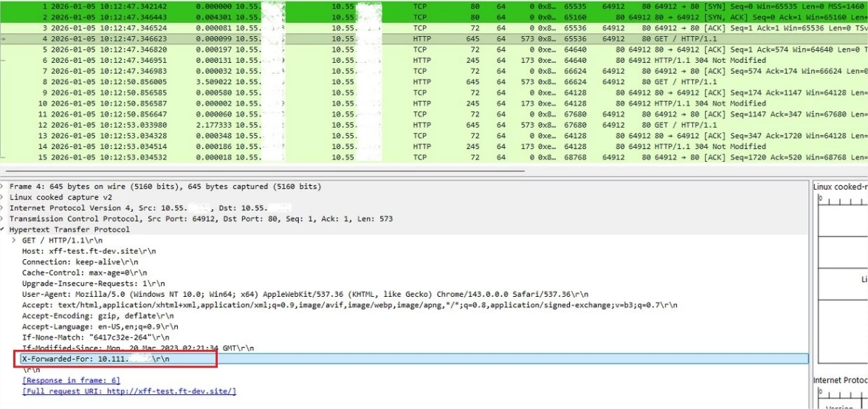Collapse the Hypertext Transfer Protocol node
Viewport: 868px width, 409px height.
click(x=3, y=230)
